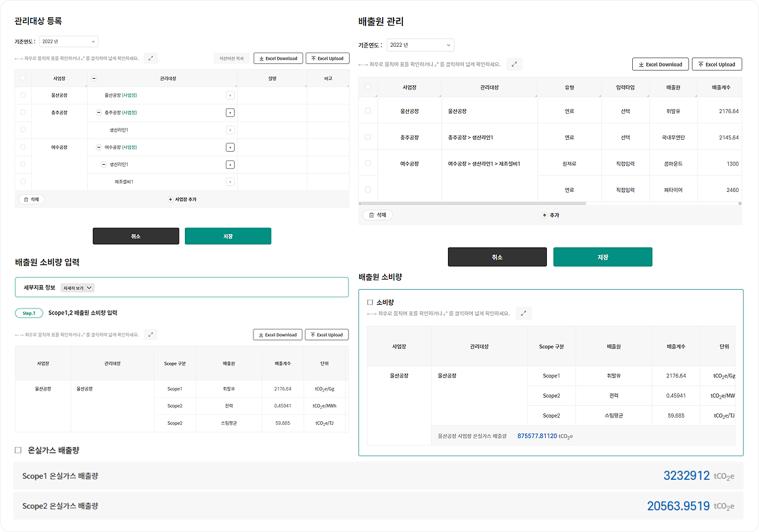Click plus icon on 충주공장's 생산라인1 row
This screenshot has width=759, height=532.
pyautogui.click(x=230, y=130)
